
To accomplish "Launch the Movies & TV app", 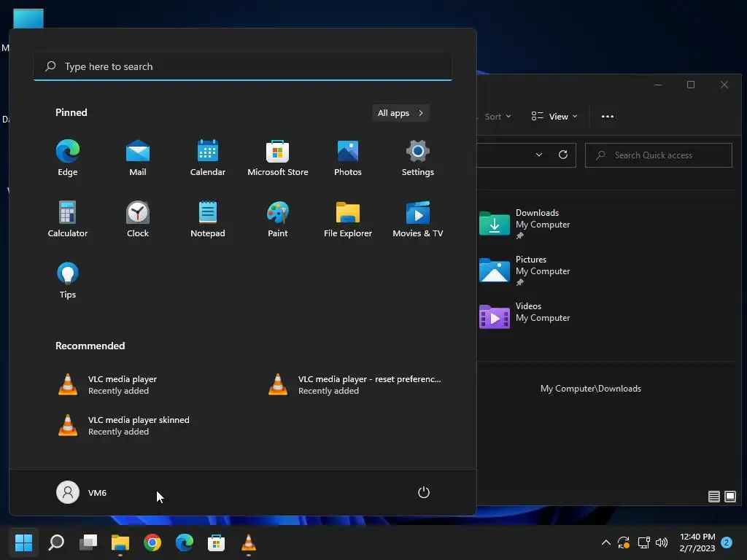I will point(418,219).
